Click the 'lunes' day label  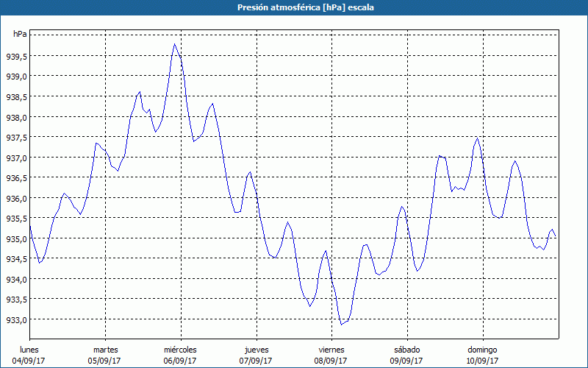[x=29, y=350]
